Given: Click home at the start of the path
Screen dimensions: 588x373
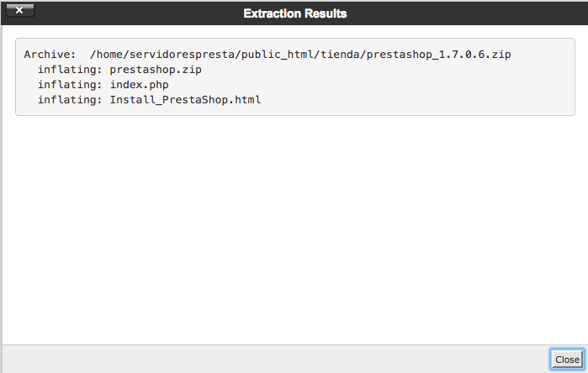Looking at the screenshot, I should pos(113,55).
